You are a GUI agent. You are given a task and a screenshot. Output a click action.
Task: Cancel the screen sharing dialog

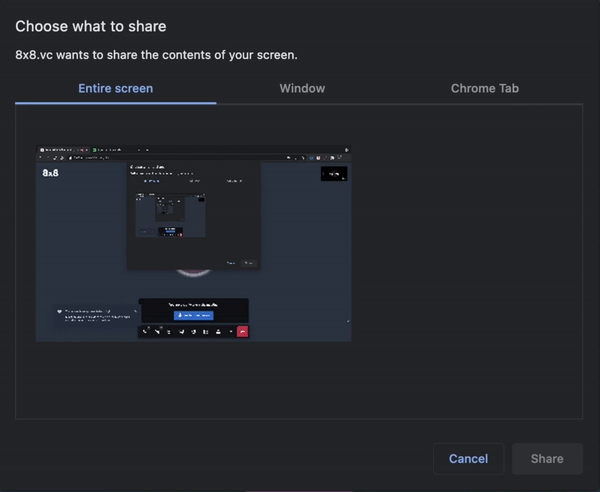468,458
